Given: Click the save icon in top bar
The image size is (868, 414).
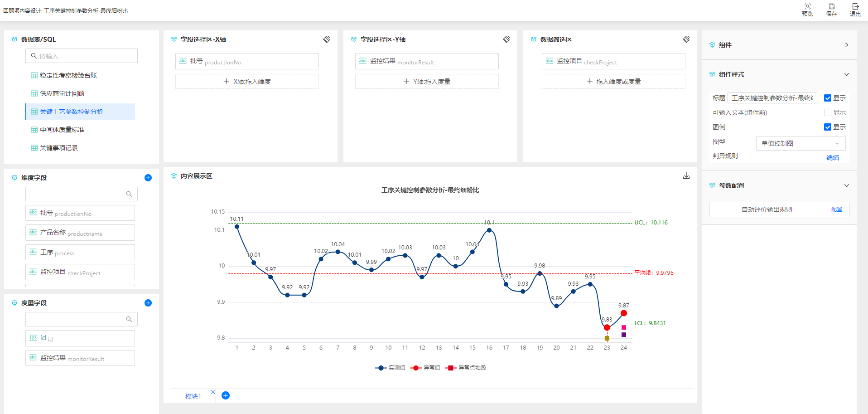Looking at the screenshot, I should pyautogui.click(x=831, y=7).
